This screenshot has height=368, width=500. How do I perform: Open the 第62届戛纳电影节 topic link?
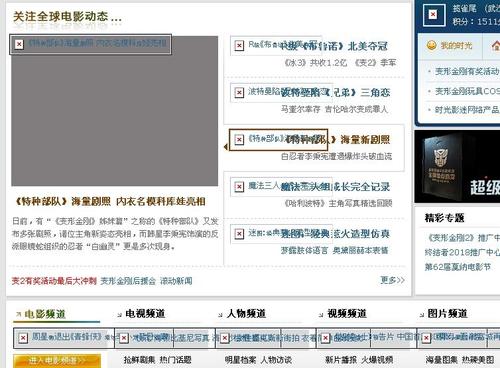[x=458, y=267]
